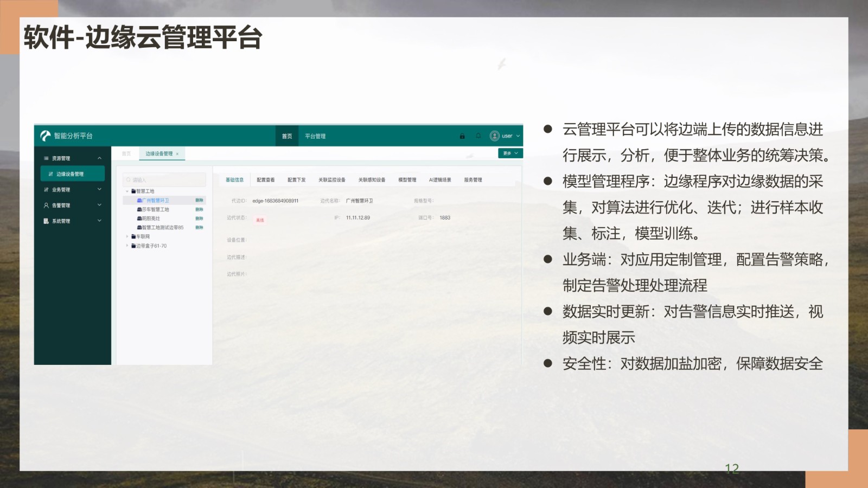The height and width of the screenshot is (488, 868).
Task: Delete the 莎车智慧工地 device entry
Action: pos(199,210)
